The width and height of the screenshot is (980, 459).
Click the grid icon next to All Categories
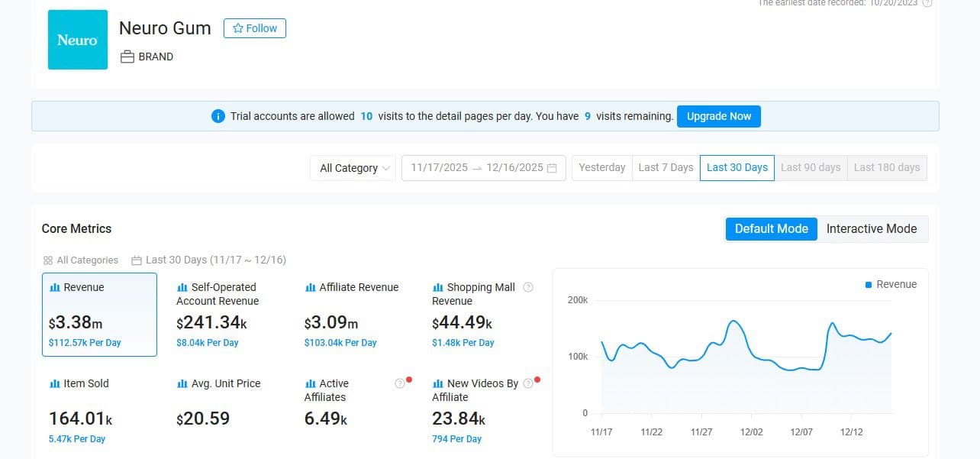[x=48, y=260]
